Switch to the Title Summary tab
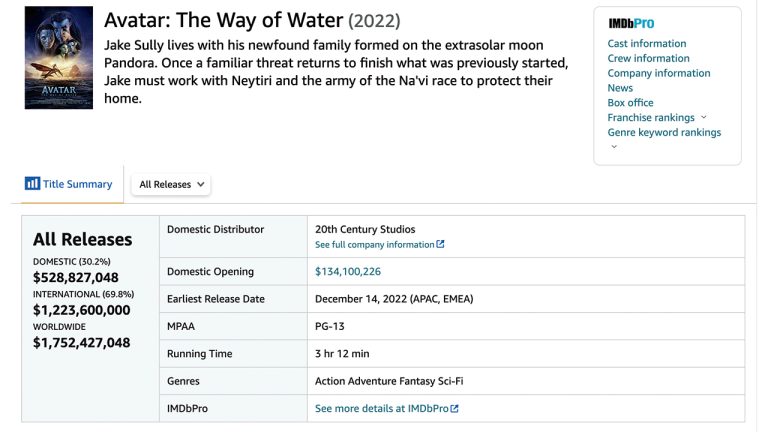The width and height of the screenshot is (768, 432). (x=69, y=185)
